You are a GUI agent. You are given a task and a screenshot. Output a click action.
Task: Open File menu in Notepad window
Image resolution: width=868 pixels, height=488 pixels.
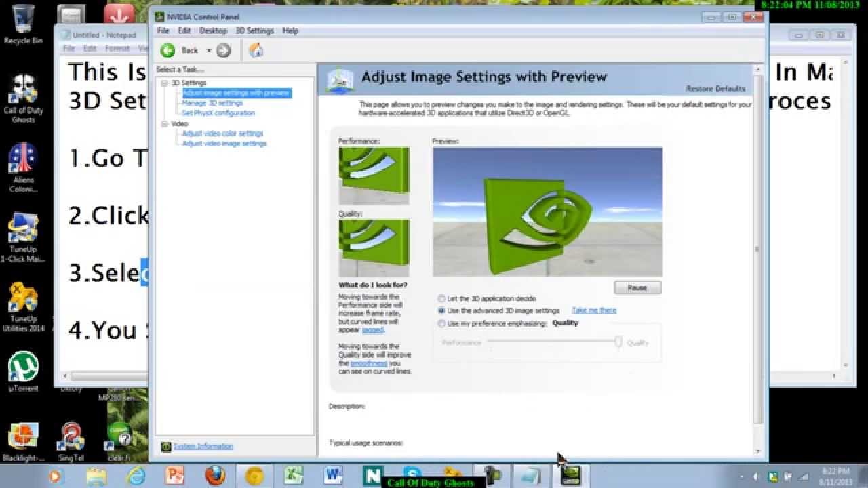(x=68, y=49)
